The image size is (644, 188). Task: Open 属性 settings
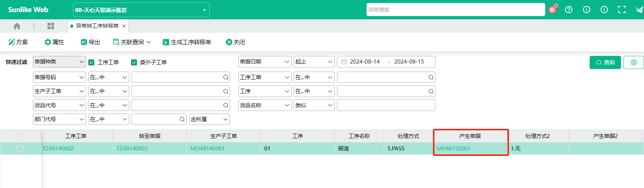tap(54, 42)
